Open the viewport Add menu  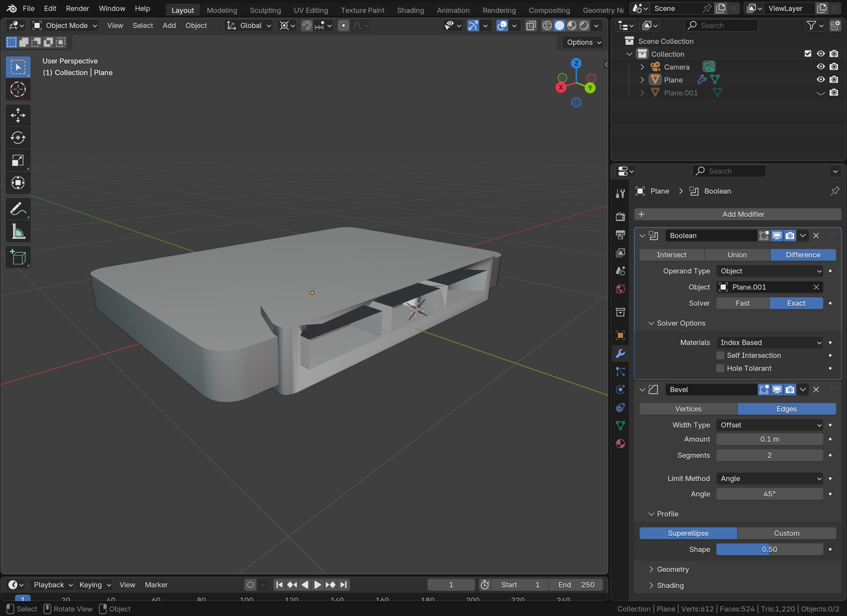pyautogui.click(x=169, y=25)
